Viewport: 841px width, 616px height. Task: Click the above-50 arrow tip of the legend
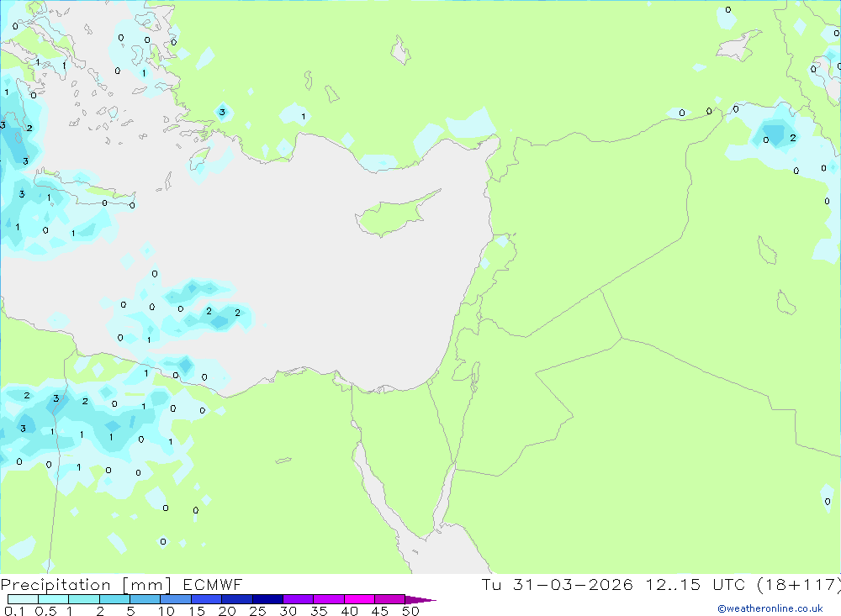pyautogui.click(x=420, y=600)
